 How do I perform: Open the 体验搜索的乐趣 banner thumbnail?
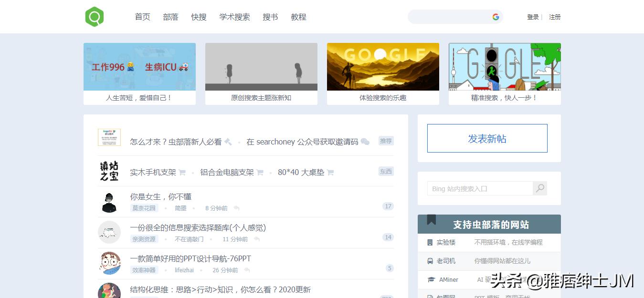pos(383,67)
